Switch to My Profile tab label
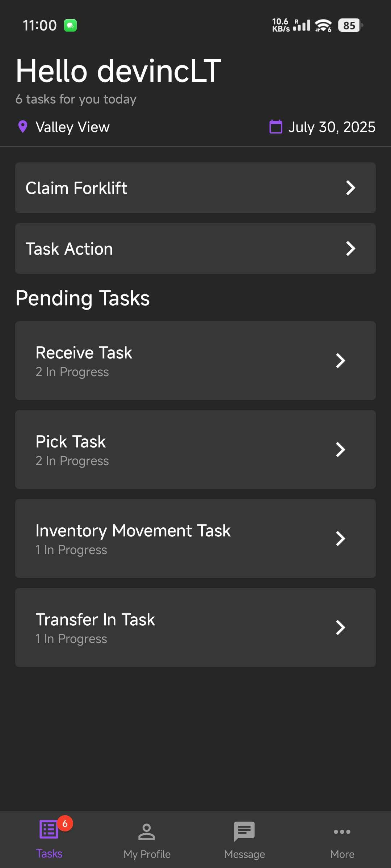This screenshot has width=391, height=868. (x=147, y=854)
